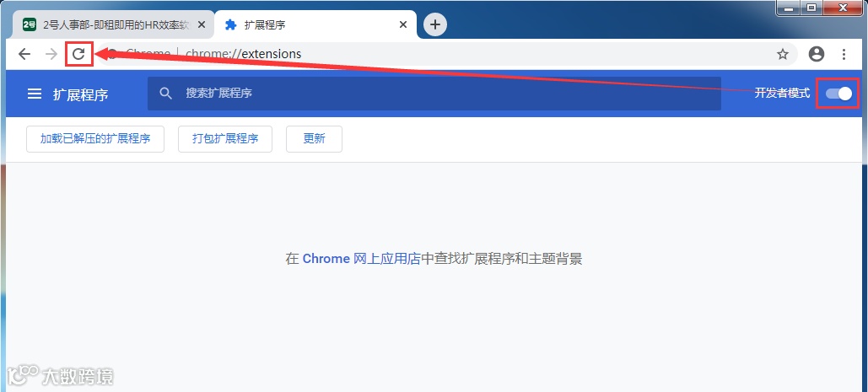
Task: Click the green 2号 favicon on first tab
Action: [30, 25]
